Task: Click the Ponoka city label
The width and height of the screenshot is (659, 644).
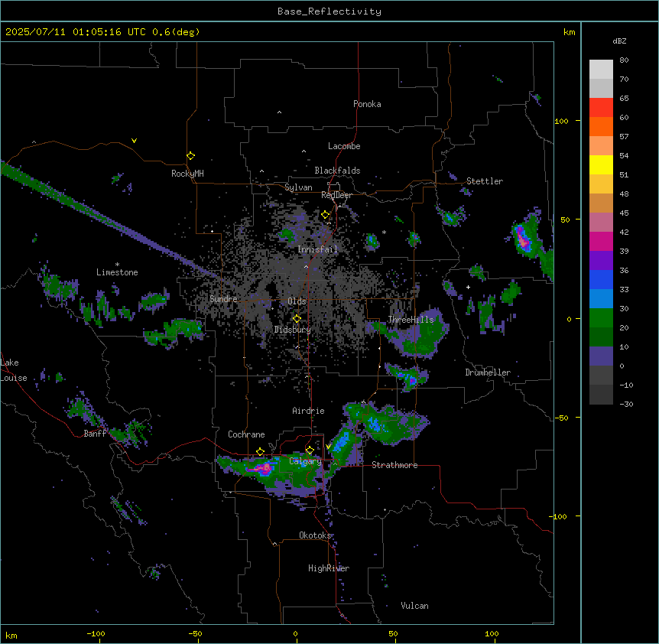Action: pyautogui.click(x=367, y=104)
